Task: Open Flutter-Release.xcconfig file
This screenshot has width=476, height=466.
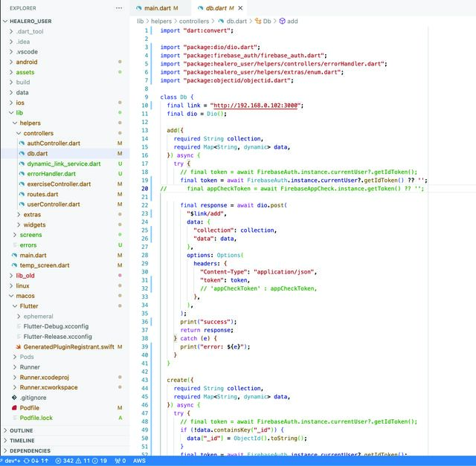Action: click(57, 337)
